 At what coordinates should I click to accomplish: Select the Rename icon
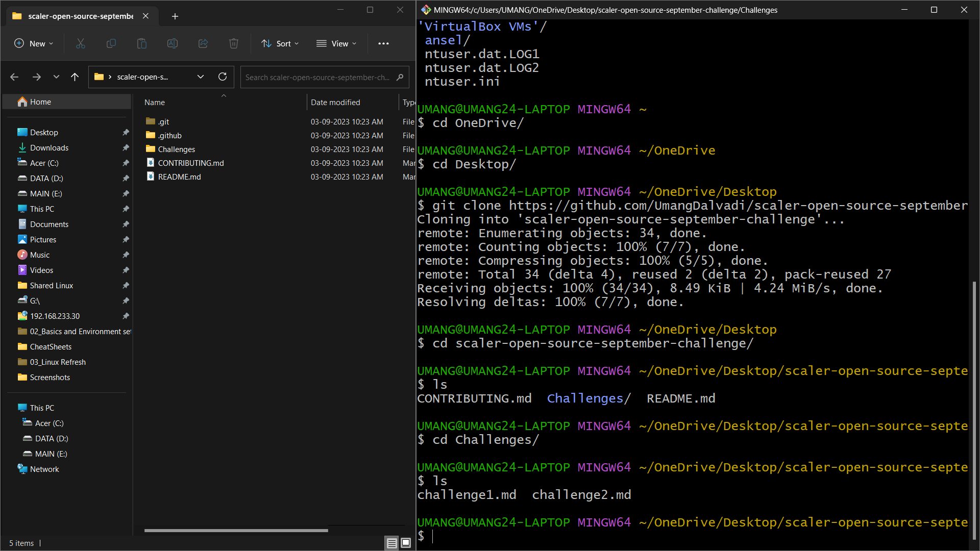(x=173, y=43)
